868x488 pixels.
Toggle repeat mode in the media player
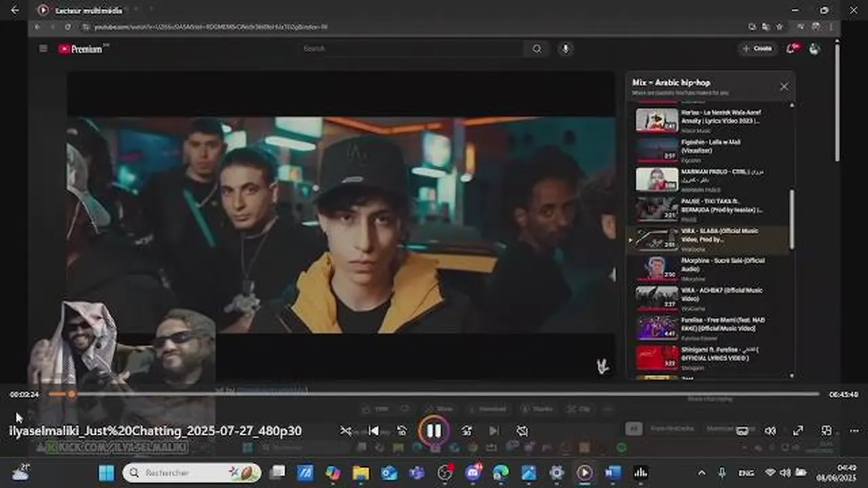click(521, 430)
